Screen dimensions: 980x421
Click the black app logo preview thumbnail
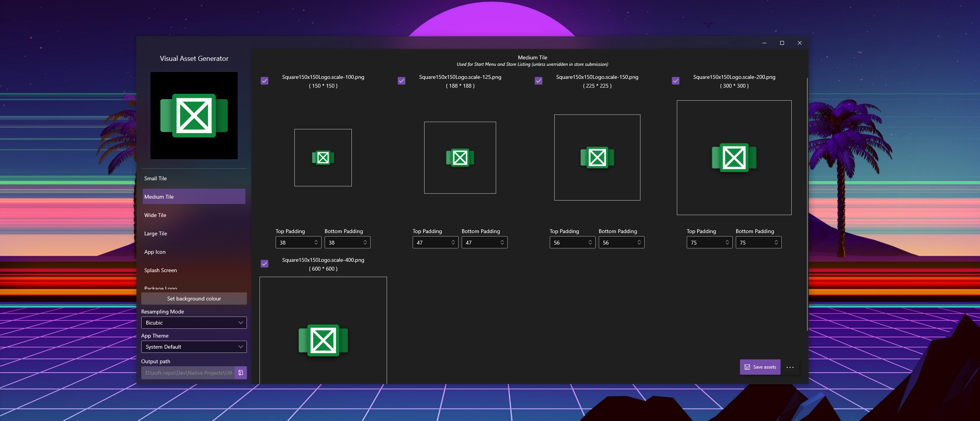click(x=194, y=115)
